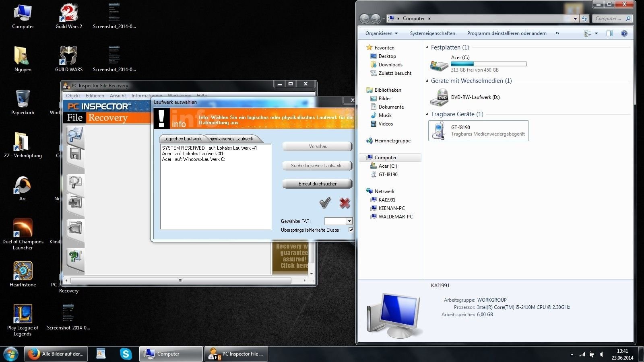The image size is (644, 362).
Task: Select the ZZ - Verknüpfung desktop icon
Action: (23, 145)
